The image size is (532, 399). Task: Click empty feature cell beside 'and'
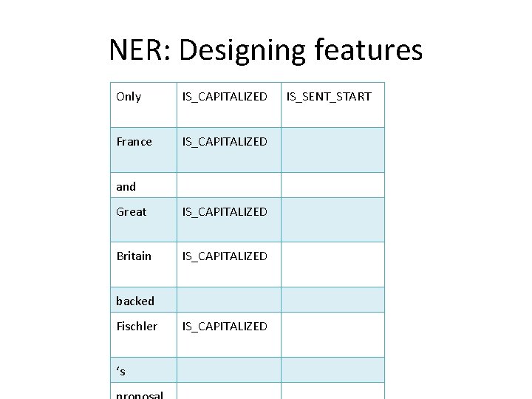[228, 185]
